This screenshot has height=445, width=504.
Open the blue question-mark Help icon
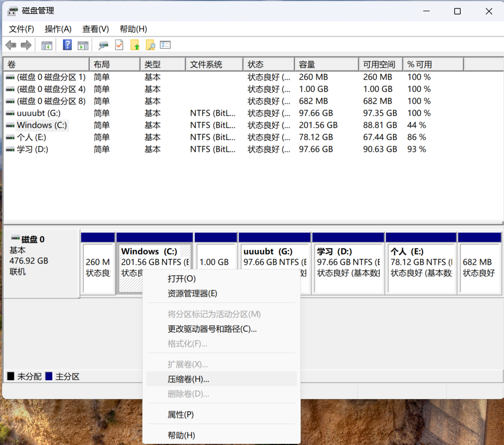67,45
